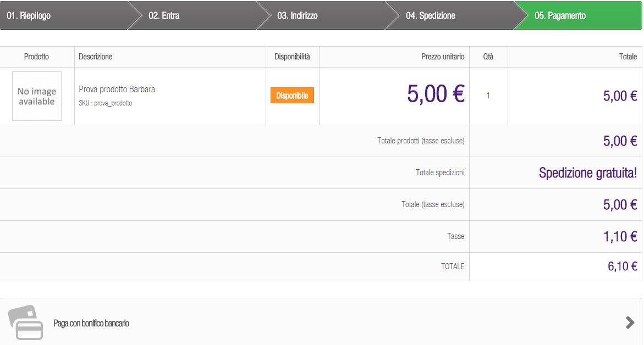The image size is (644, 345).
Task: Click the Descrizione column header
Action: (96, 57)
